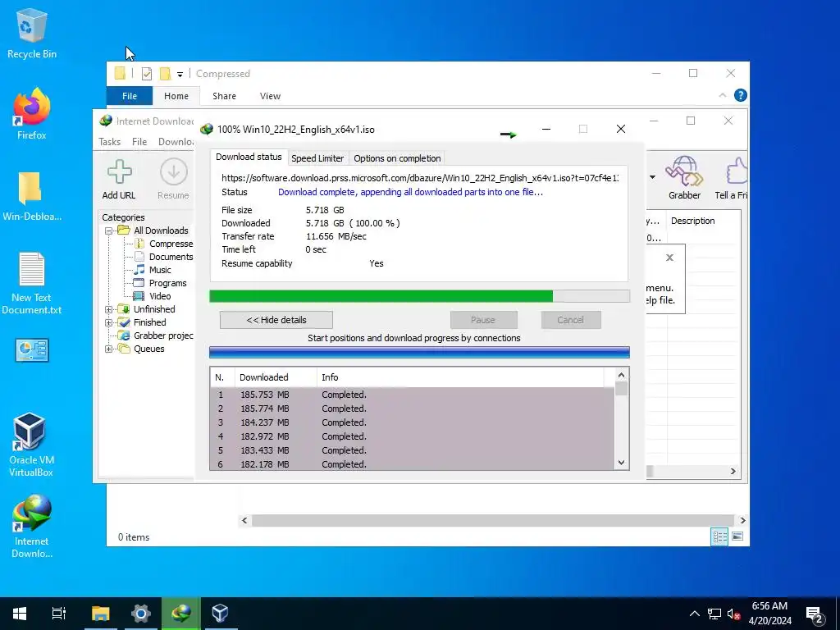Viewport: 840px width, 630px height.
Task: Switch to Speed Limiter tab
Action: pos(317,158)
